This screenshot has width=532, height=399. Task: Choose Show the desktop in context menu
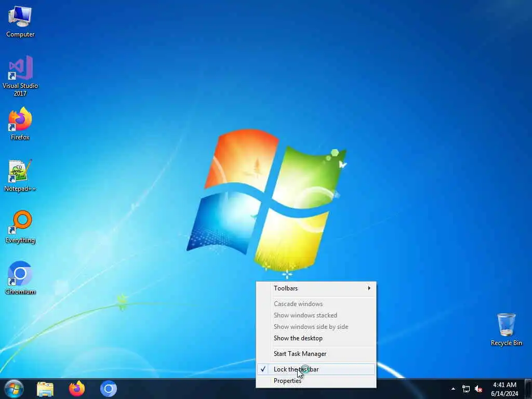coord(316,338)
